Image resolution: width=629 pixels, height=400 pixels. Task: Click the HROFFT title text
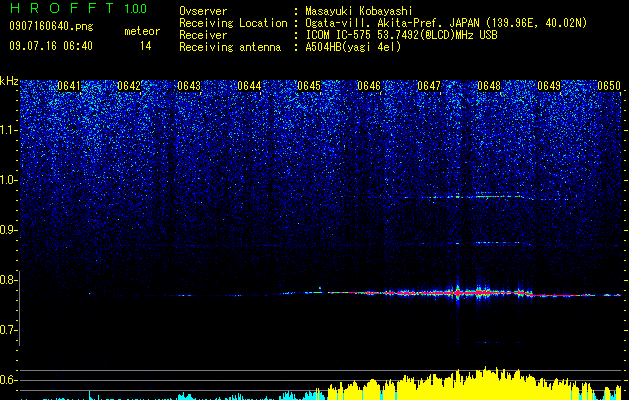click(62, 8)
